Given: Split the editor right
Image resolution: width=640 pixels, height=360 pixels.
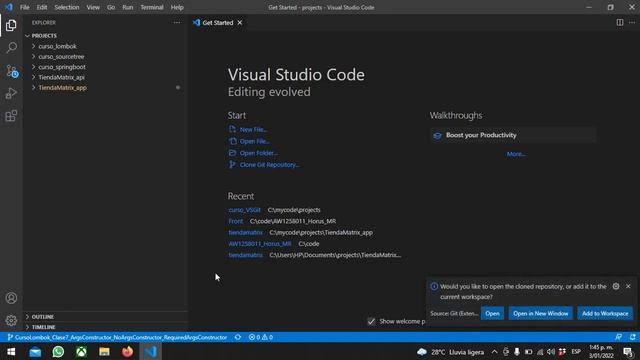Looking at the screenshot, I should (620, 23).
